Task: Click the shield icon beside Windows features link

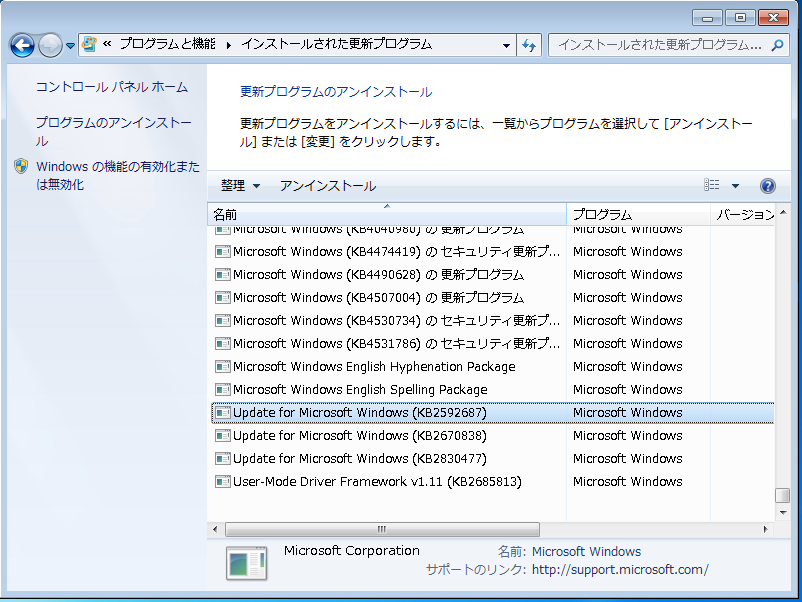Action: (21, 166)
